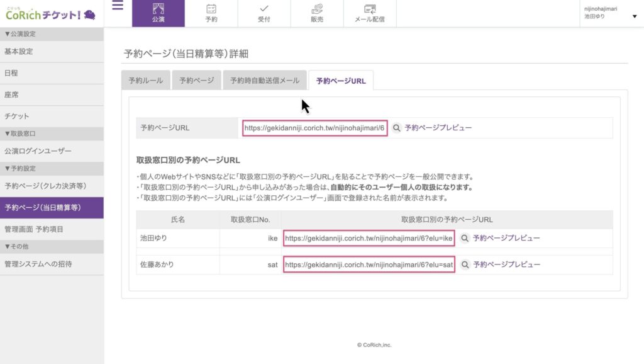Open 公演ログインユーザー in sidebar
The height and width of the screenshot is (364, 644).
[38, 151]
